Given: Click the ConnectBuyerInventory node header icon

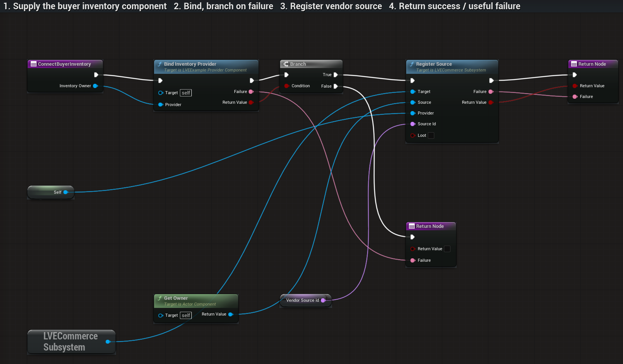Looking at the screenshot, I should (x=33, y=64).
